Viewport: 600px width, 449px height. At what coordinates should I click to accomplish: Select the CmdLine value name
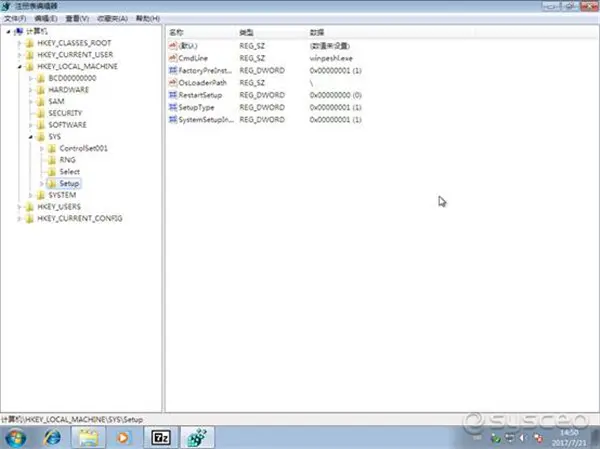click(x=193, y=58)
